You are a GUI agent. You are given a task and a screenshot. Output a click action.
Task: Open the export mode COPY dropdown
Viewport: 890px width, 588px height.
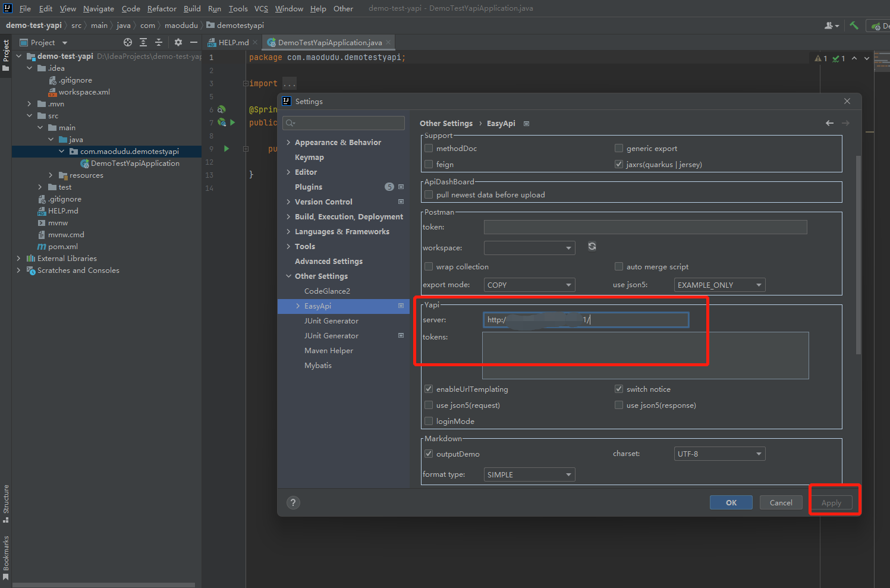tap(529, 285)
